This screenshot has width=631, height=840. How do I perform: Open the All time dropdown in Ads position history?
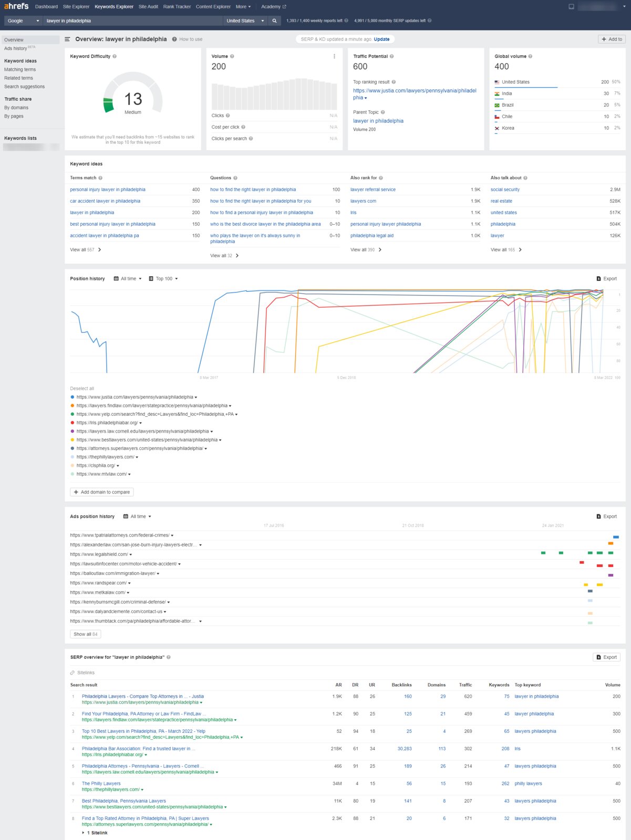point(137,517)
